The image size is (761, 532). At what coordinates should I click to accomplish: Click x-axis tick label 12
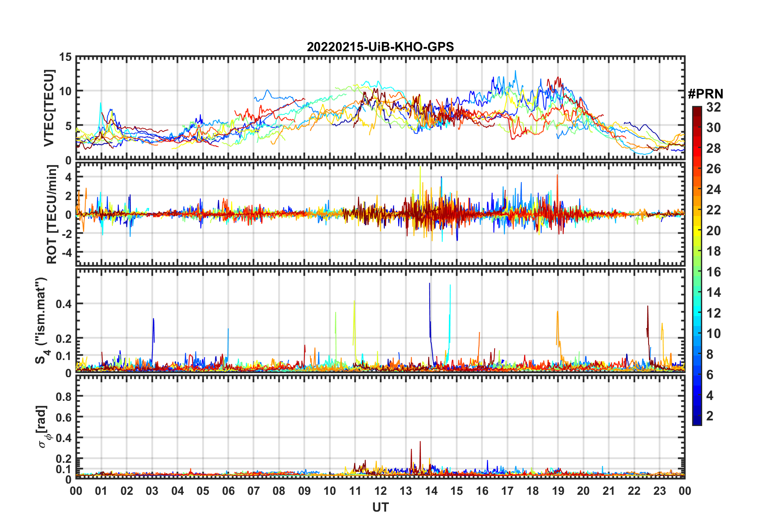pos(380,491)
